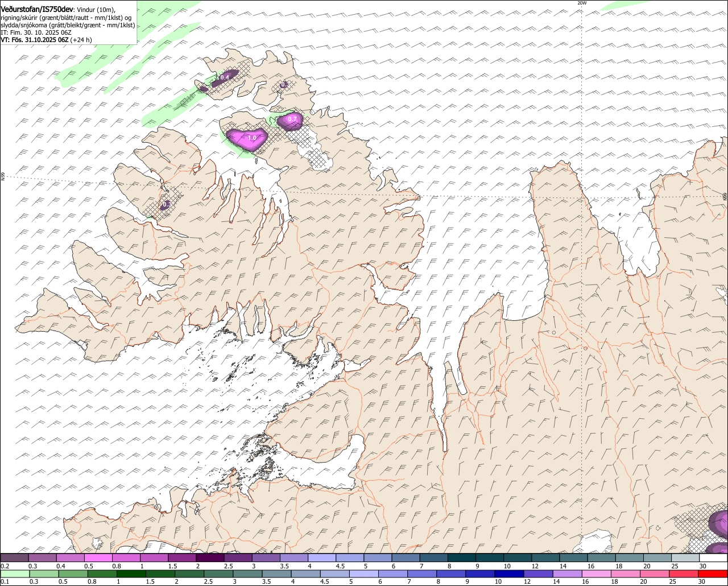Click the magenta 1.0 precipitation blob on the map

coord(248,139)
